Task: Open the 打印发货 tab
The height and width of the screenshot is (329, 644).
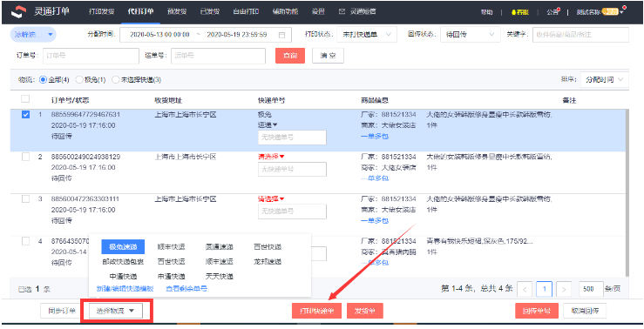Action: (101, 11)
